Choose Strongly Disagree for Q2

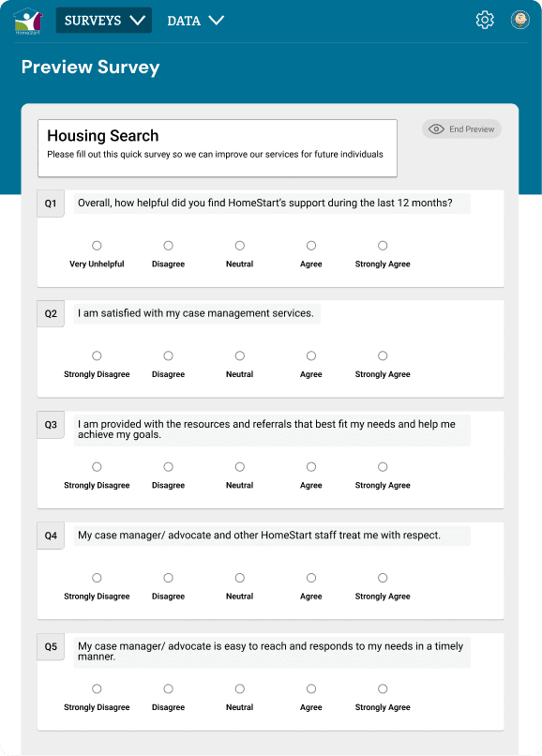coord(97,355)
